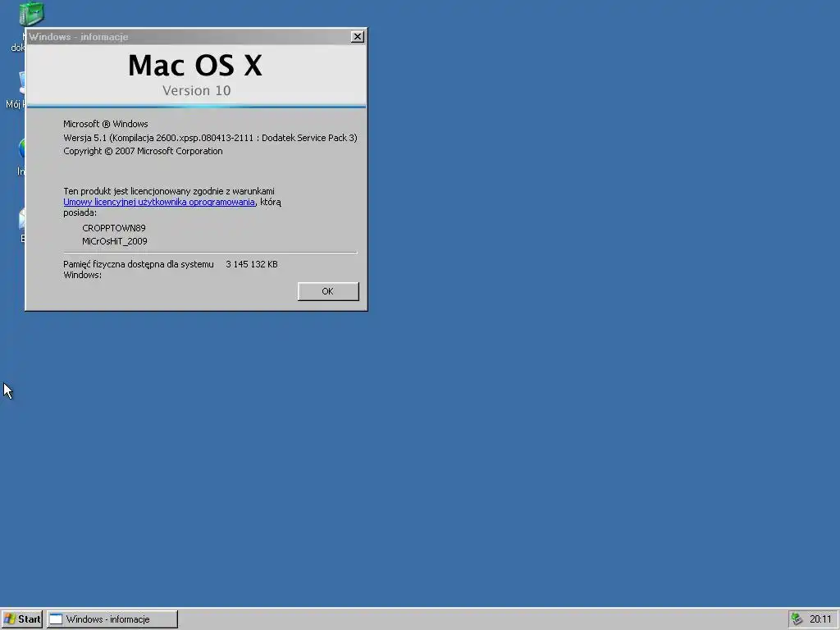Click the 'Version 10' subtitle
This screenshot has height=630, width=840.
197,90
